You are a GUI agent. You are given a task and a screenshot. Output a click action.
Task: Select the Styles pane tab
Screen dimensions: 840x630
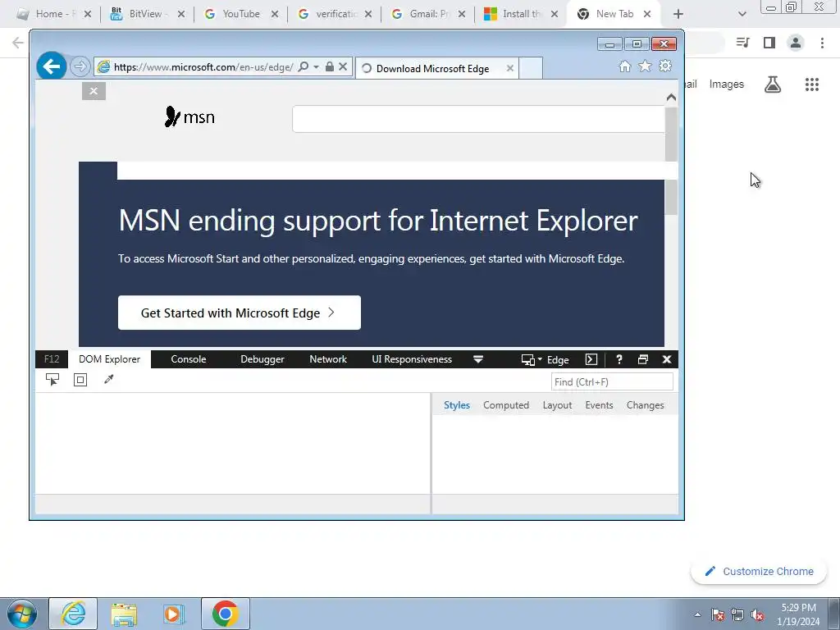pyautogui.click(x=456, y=405)
